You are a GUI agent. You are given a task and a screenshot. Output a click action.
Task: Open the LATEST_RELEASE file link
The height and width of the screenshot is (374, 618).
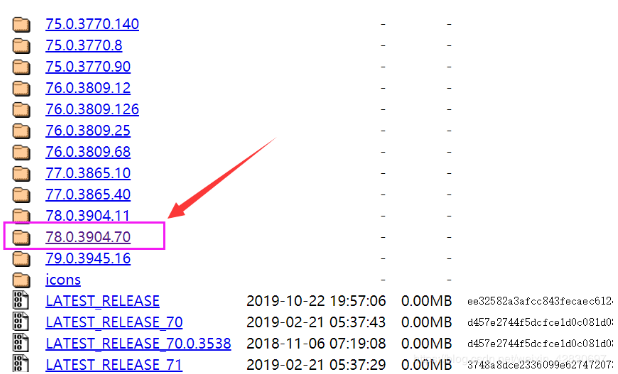102,301
